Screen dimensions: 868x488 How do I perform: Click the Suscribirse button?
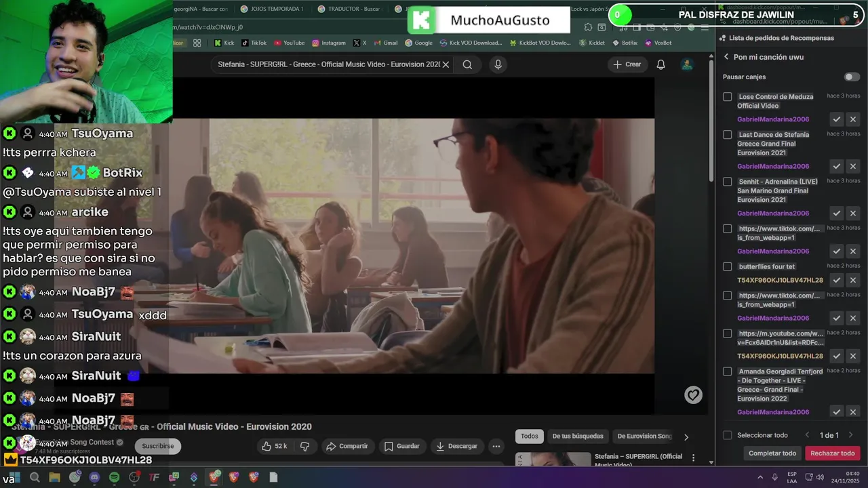click(158, 446)
